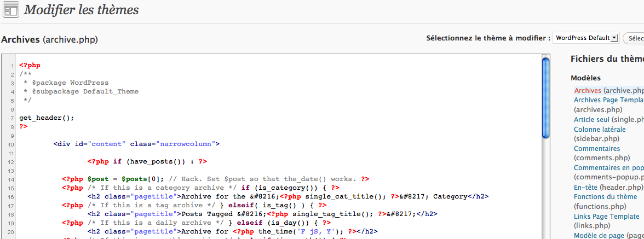Click the single_cat_title() code line
Screen dimensions: 644x239
[x=285, y=196]
